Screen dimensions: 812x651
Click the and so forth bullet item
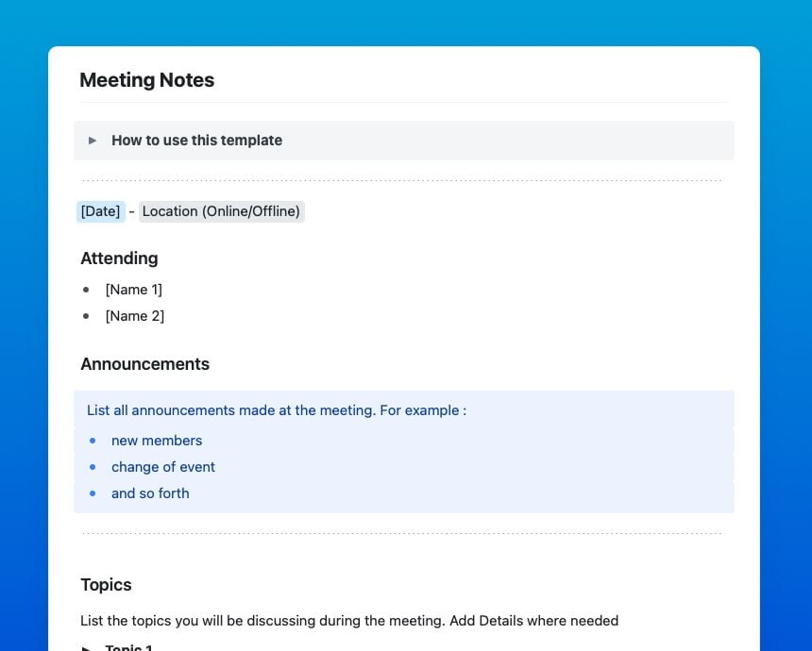tap(150, 492)
